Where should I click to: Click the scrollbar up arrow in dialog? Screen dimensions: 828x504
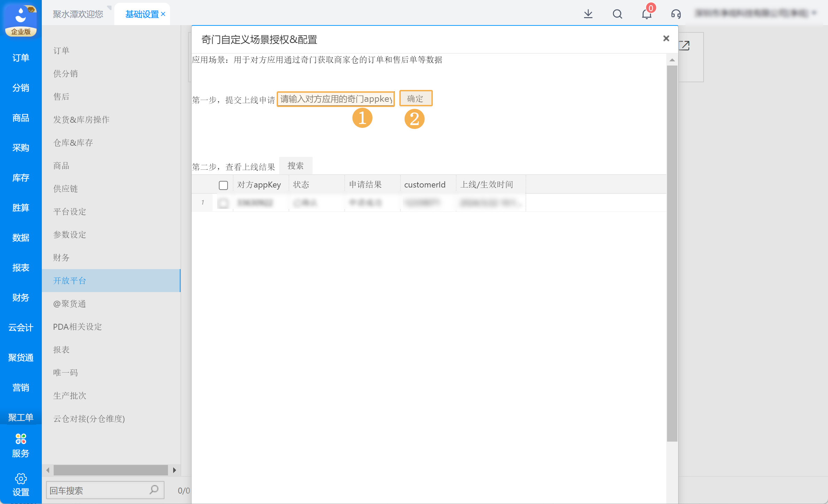[672, 60]
